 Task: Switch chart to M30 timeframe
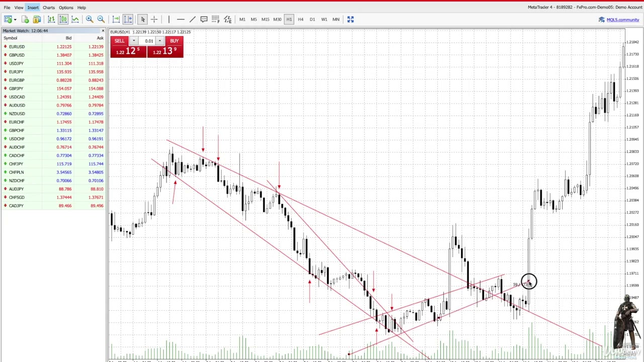point(277,19)
